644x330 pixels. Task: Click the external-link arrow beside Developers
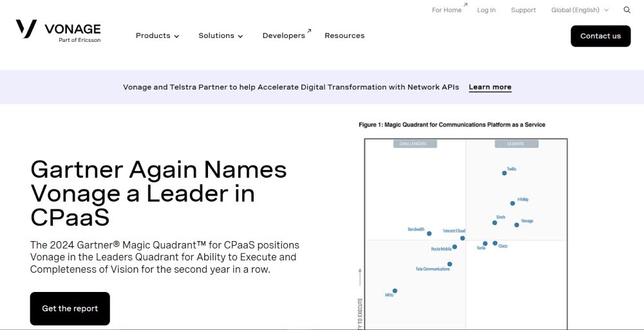[309, 31]
